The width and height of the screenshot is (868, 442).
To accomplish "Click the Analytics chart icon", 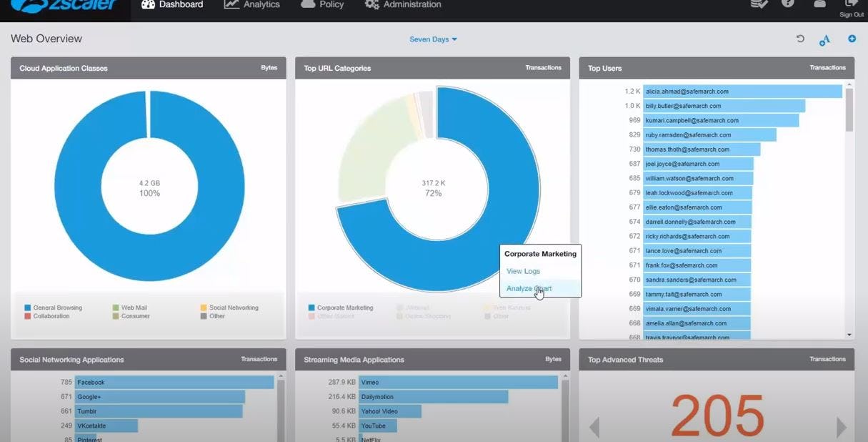I will [x=231, y=5].
